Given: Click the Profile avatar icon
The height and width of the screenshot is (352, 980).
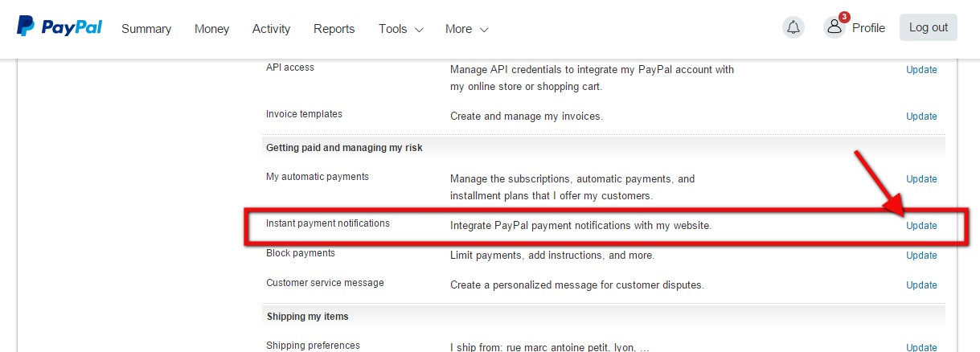Looking at the screenshot, I should (834, 27).
